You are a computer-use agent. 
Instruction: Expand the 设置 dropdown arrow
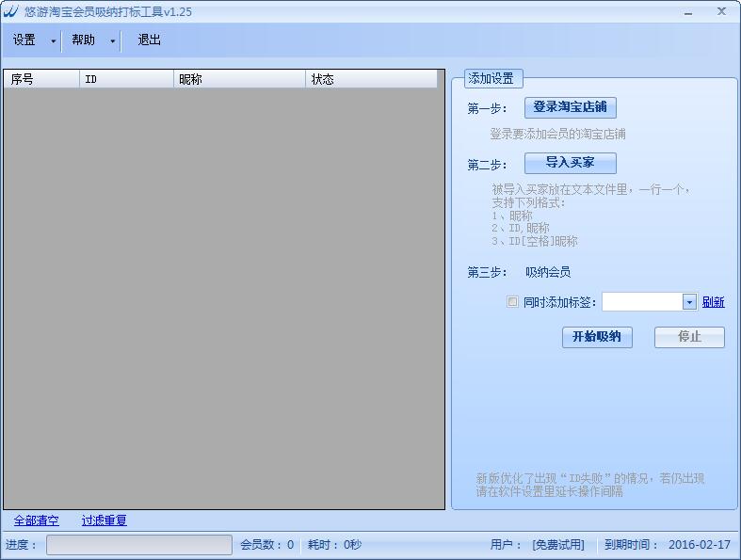click(53, 41)
